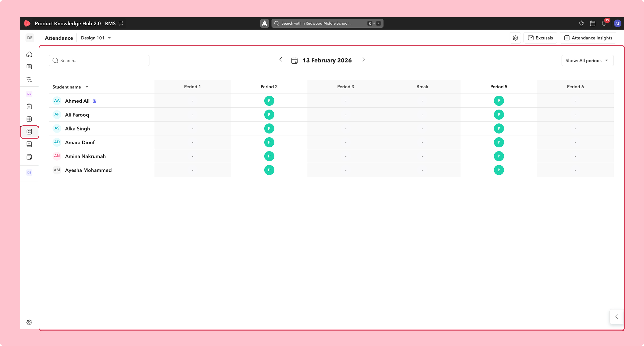644x346 pixels.
Task: Click the grey DE badge beside Attendance
Action: coord(30,38)
